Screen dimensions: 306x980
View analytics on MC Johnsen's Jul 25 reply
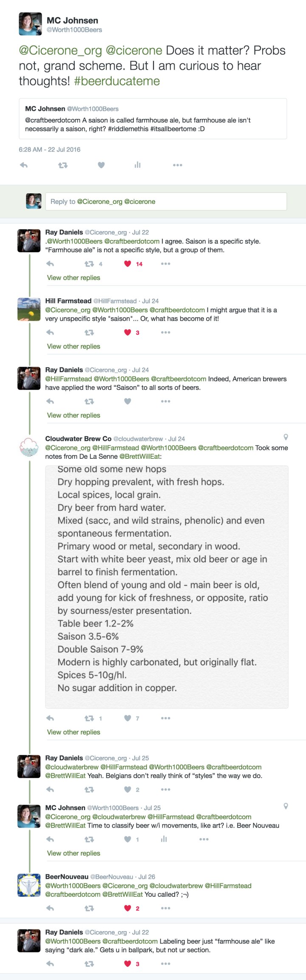164,839
